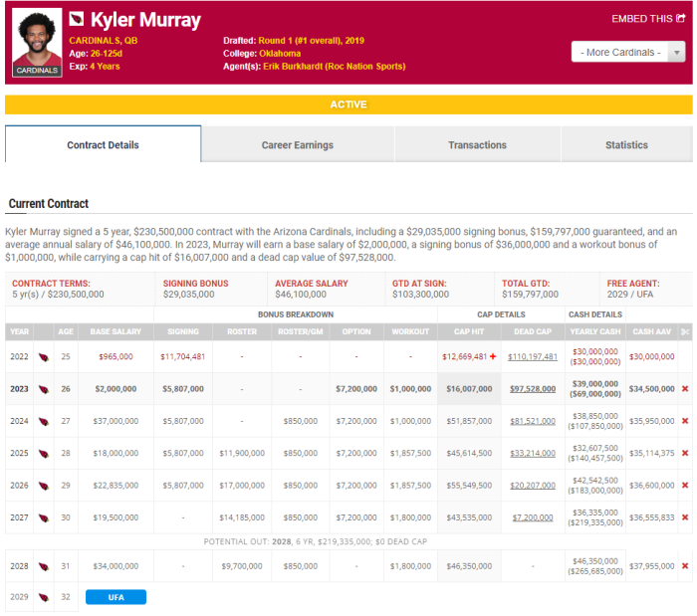
Task: Click the WORKOUT column header
Action: [x=410, y=331]
